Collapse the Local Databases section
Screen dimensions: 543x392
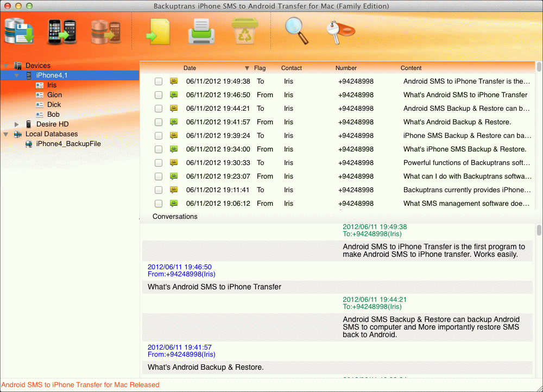click(5, 134)
